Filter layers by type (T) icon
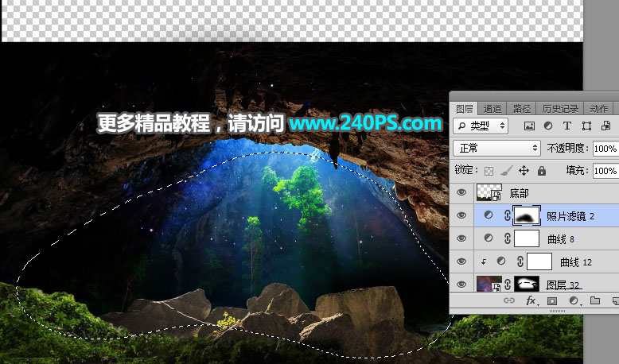 coord(567,126)
